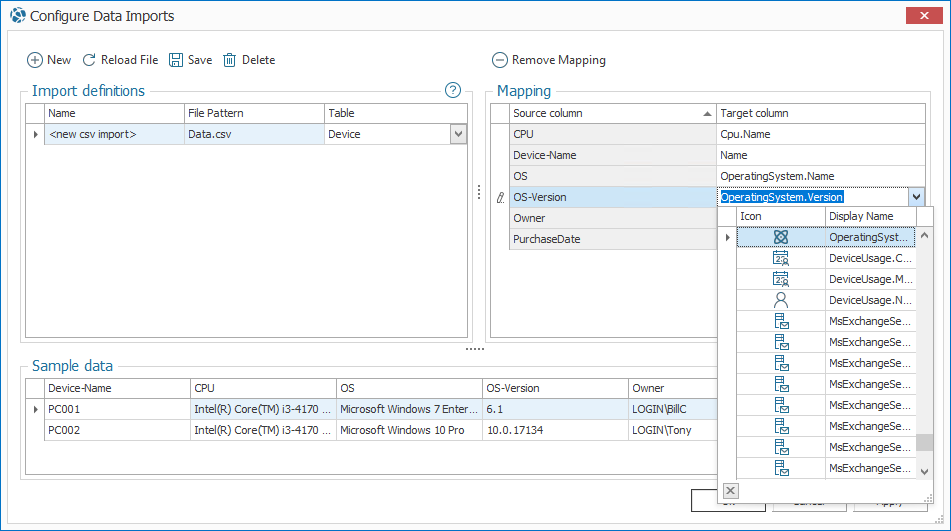The height and width of the screenshot is (531, 951).
Task: Click the calendar icon for DeviceUsage.C...
Action: pos(781,258)
